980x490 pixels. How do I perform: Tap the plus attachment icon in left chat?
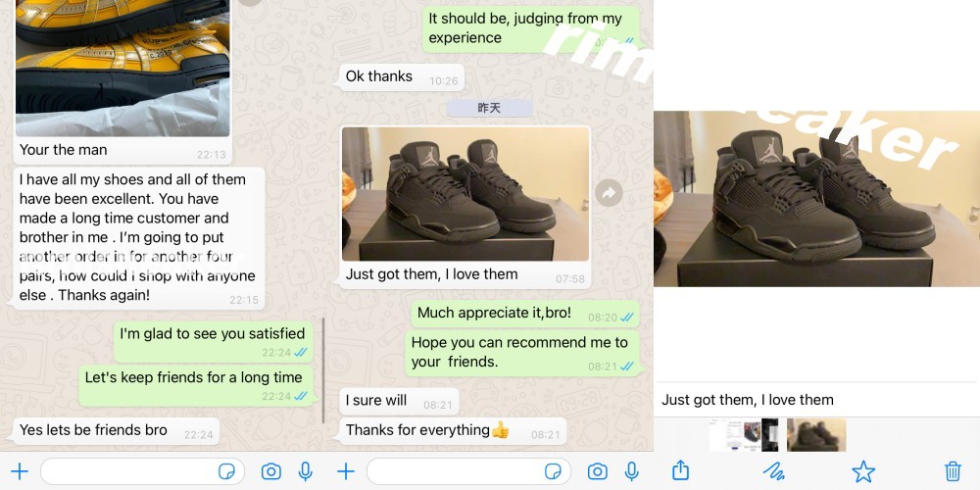click(20, 471)
